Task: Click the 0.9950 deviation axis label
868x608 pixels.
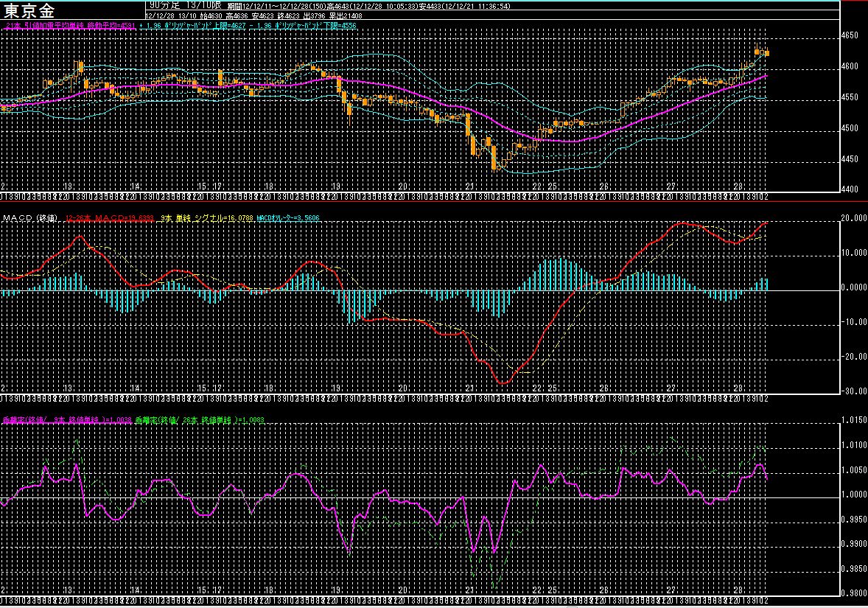Action: point(853,520)
